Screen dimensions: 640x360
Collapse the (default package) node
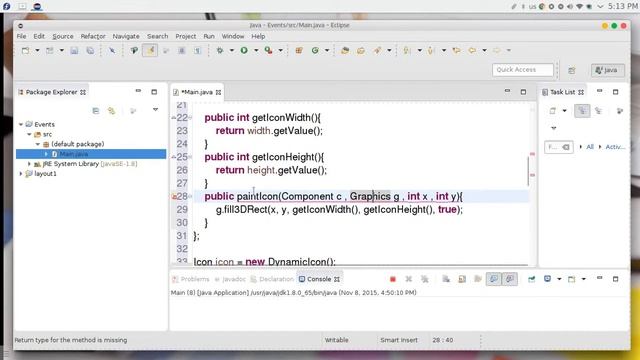pyautogui.click(x=38, y=144)
